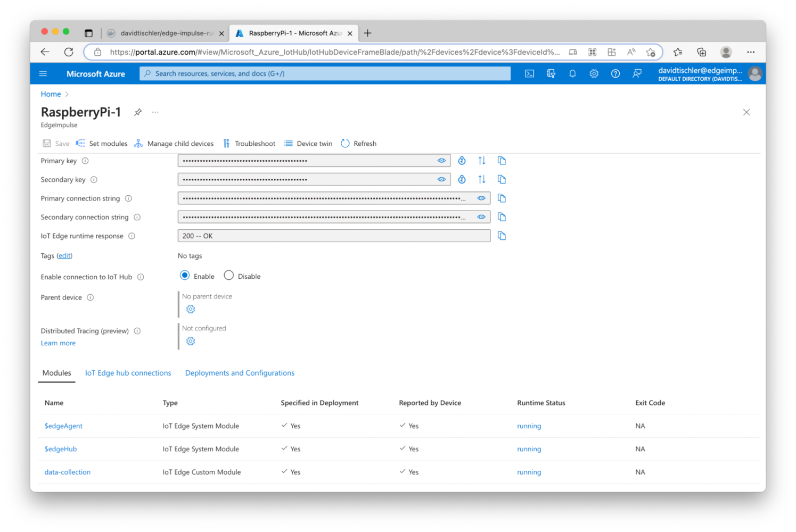View running status of $edgeAgent

[x=529, y=426]
